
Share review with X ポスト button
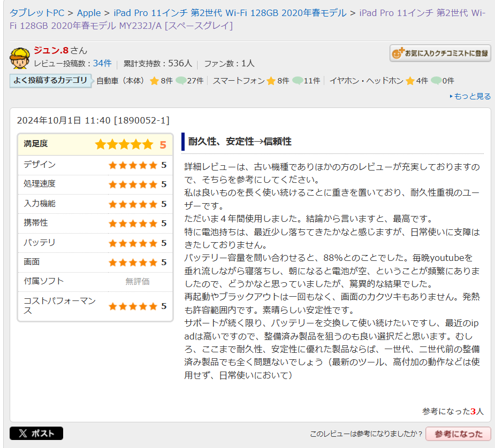click(36, 434)
